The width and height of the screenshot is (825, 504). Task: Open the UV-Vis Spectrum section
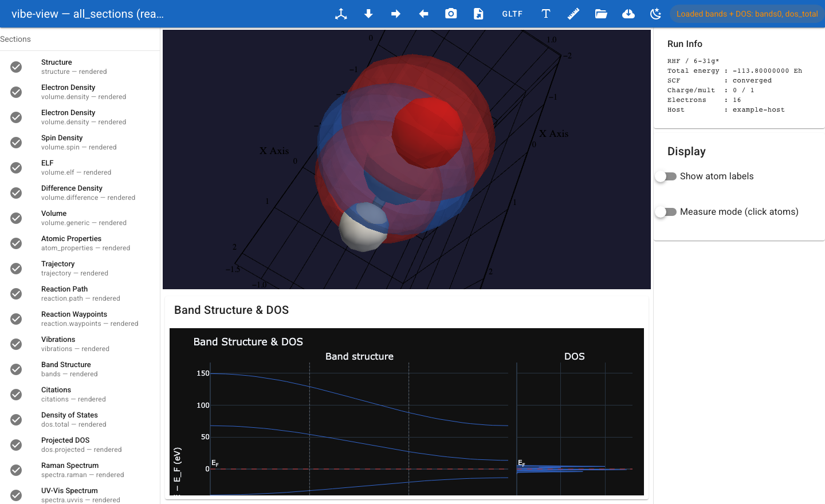[x=80, y=495]
